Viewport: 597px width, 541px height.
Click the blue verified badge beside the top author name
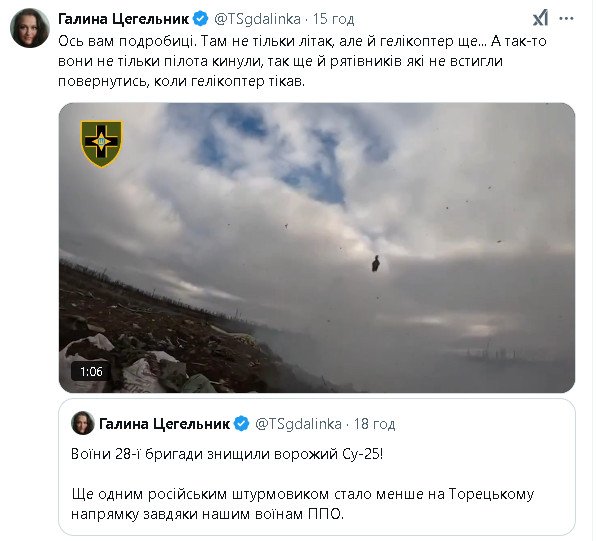coord(200,18)
